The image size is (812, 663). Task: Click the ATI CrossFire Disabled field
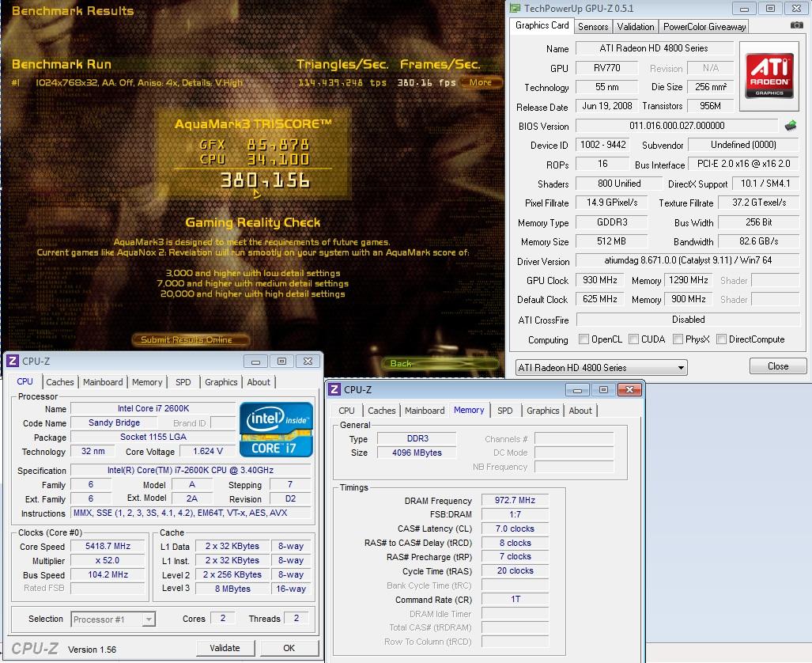point(688,320)
